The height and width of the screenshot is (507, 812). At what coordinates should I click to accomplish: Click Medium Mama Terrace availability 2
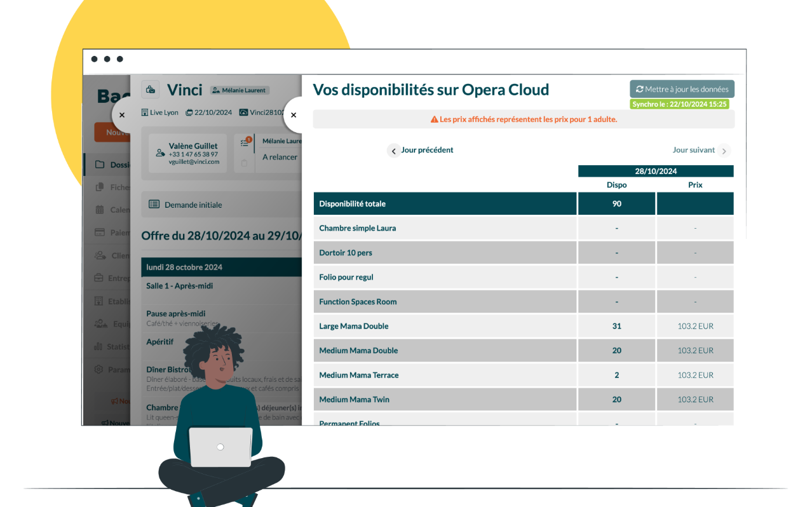616,375
